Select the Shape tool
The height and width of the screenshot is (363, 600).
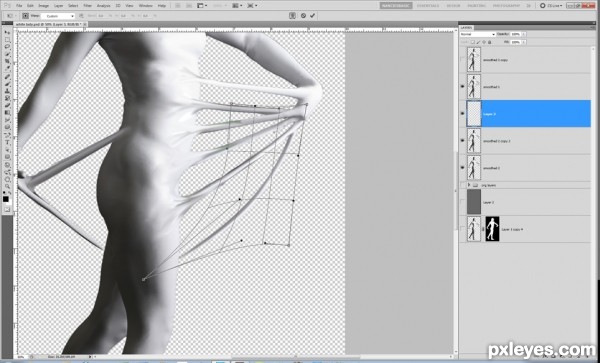pyautogui.click(x=7, y=158)
